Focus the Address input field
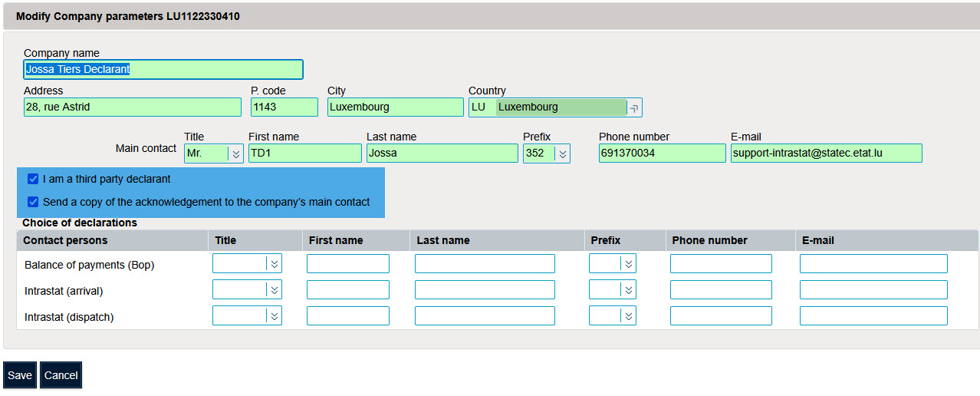 point(132,107)
